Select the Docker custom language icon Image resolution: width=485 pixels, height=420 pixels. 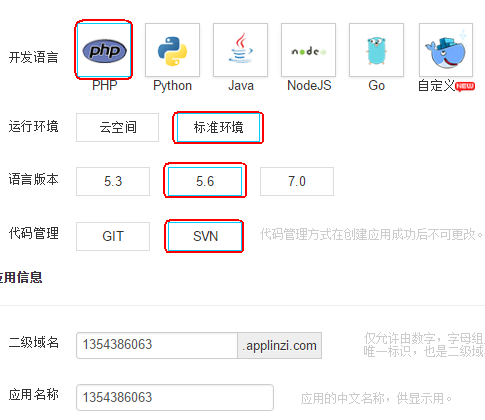pos(446,50)
